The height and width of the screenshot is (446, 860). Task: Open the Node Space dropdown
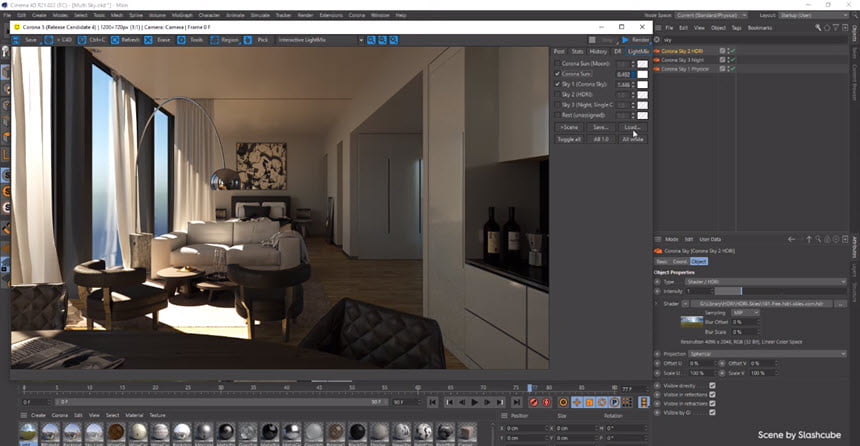point(711,15)
